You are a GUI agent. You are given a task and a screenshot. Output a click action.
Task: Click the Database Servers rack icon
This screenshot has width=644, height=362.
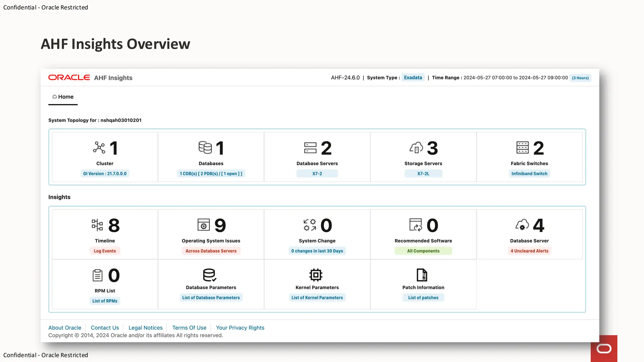click(x=310, y=148)
